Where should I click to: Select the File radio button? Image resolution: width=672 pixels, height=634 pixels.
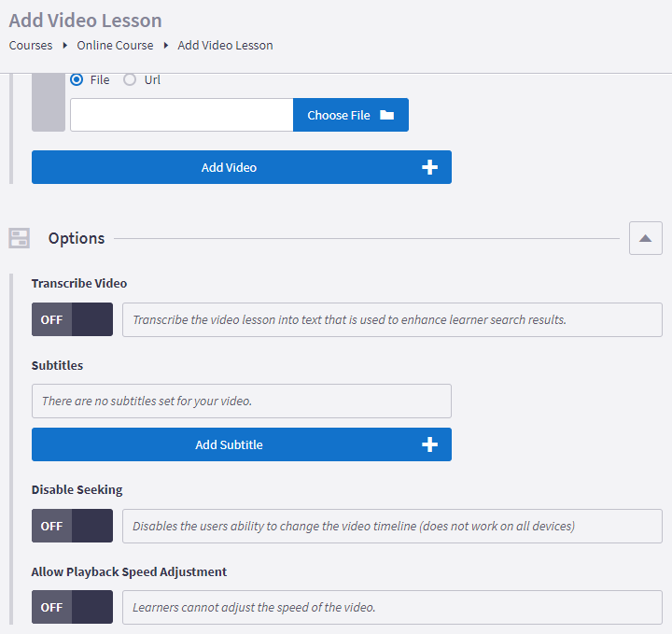click(77, 80)
